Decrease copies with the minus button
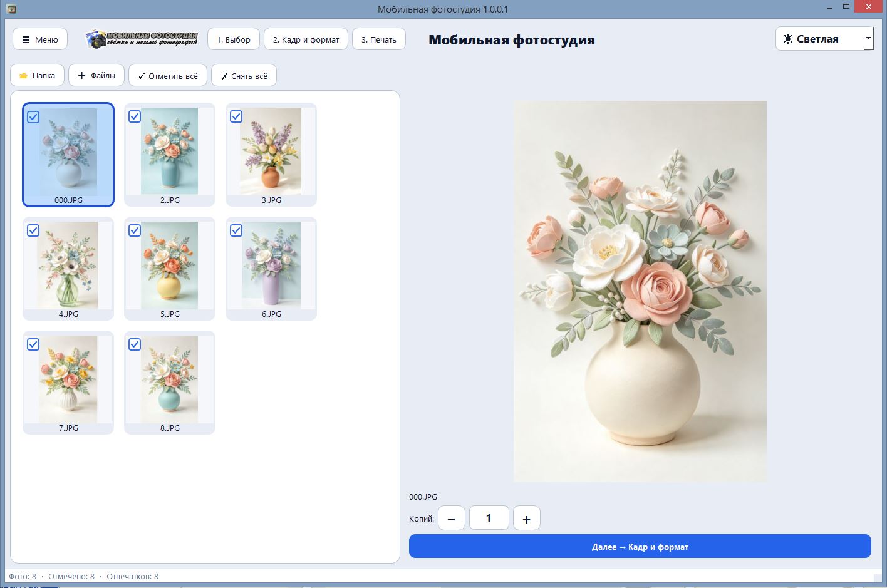Viewport: 887px width, 588px height. (452, 518)
